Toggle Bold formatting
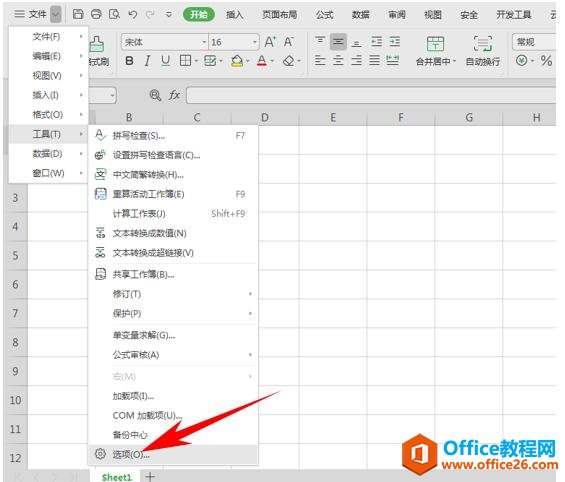The image size is (565, 482). coord(129,61)
